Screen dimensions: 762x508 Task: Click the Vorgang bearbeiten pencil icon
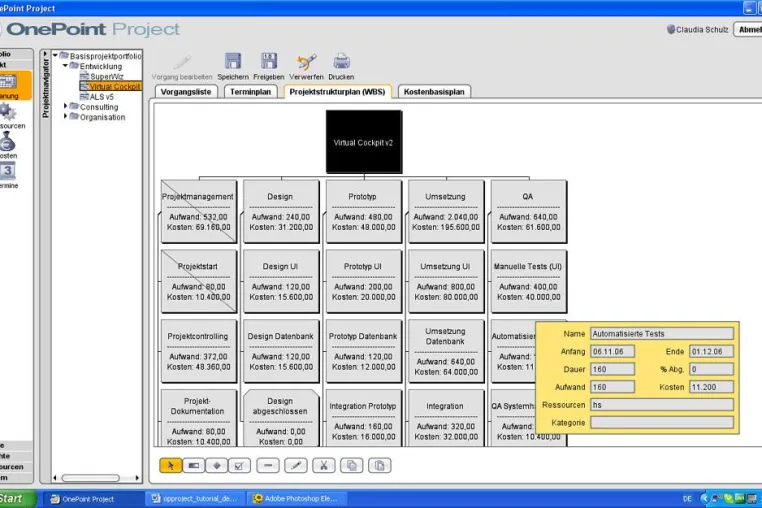[182, 62]
